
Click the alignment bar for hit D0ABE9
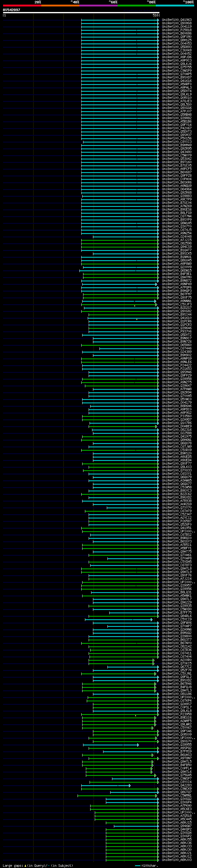(123, 426)
